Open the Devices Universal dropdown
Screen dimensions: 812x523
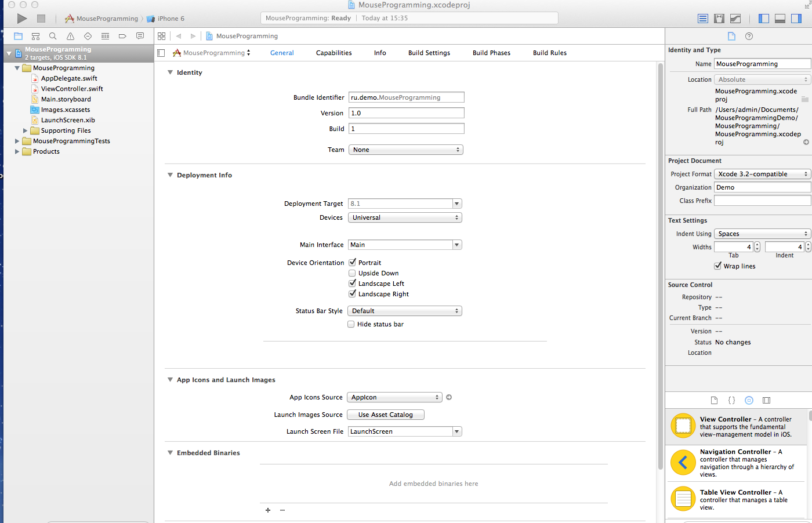pyautogui.click(x=405, y=217)
